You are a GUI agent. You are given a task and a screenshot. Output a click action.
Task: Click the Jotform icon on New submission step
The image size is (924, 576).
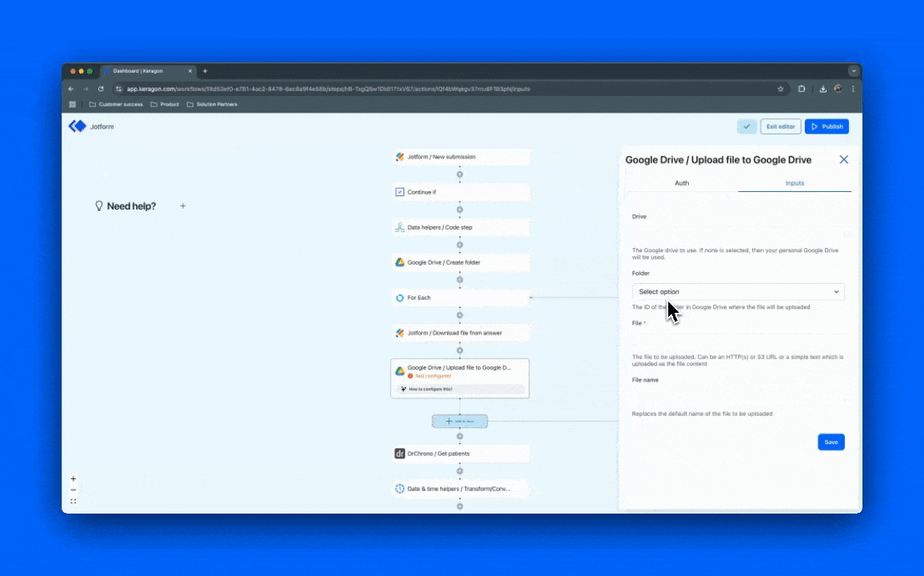400,157
